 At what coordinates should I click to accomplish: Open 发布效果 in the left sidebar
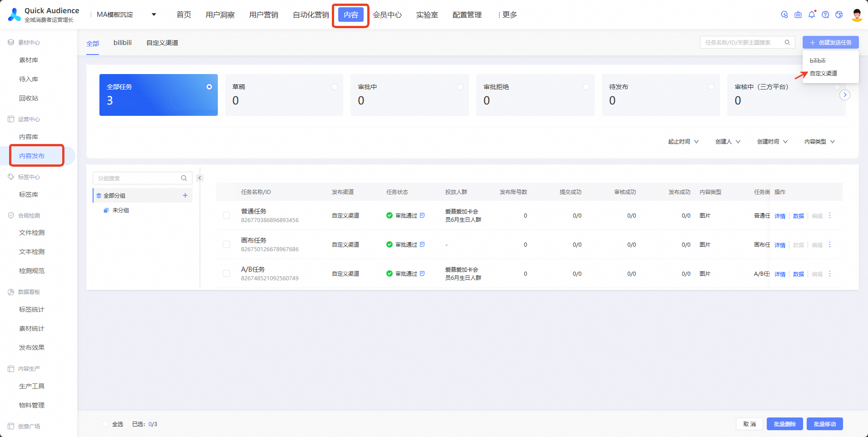click(32, 348)
